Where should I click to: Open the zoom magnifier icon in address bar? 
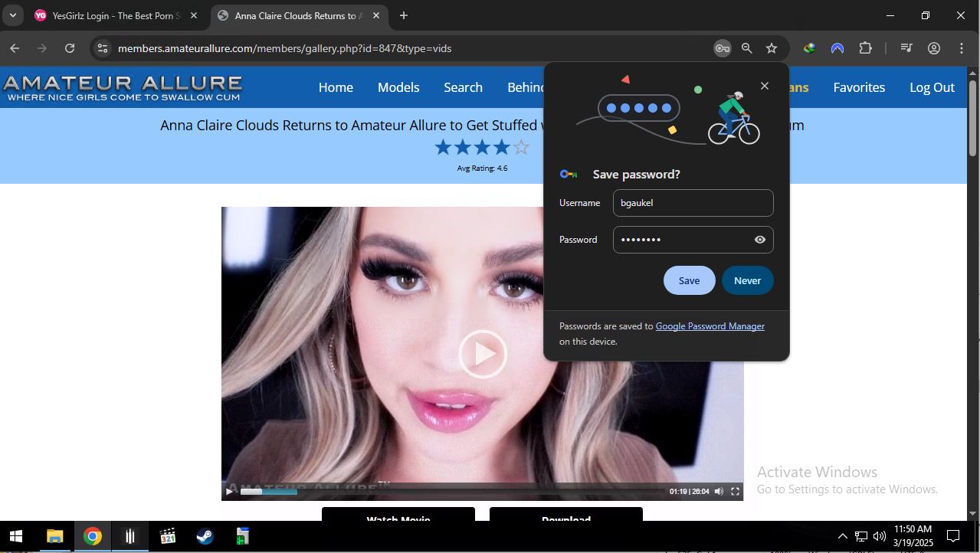746,48
